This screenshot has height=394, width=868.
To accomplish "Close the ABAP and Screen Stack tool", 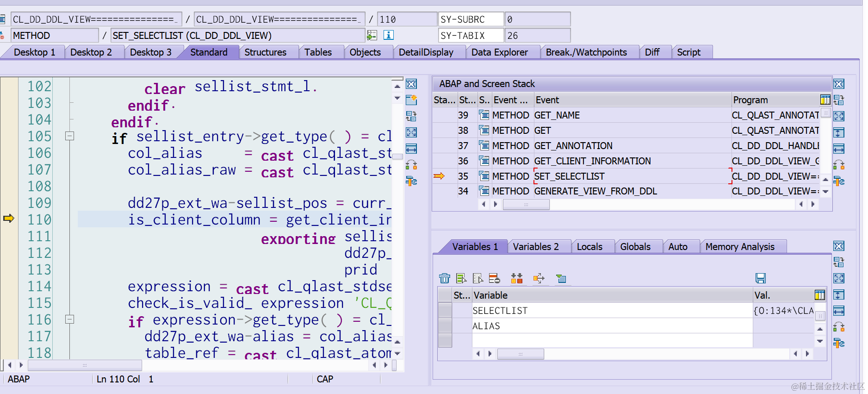I will pos(839,84).
